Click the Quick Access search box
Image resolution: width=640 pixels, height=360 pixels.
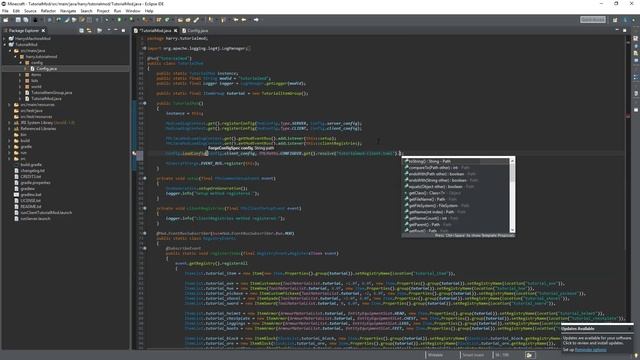(593, 20)
